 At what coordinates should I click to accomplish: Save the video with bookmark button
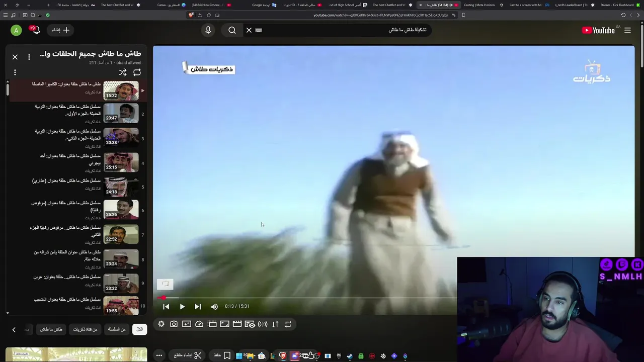[222, 355]
